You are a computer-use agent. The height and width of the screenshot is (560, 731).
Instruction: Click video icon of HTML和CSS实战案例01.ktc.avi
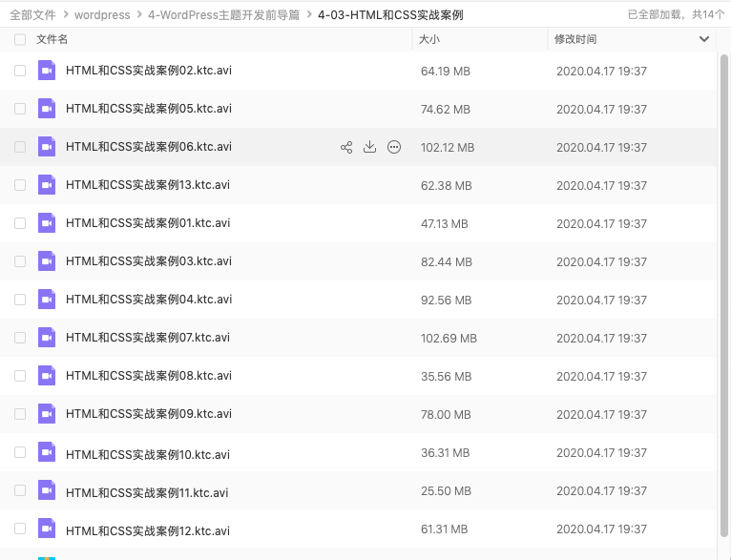47,223
